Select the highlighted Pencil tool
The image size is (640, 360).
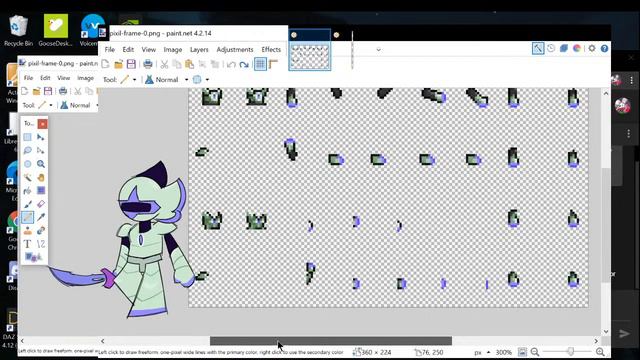27,217
